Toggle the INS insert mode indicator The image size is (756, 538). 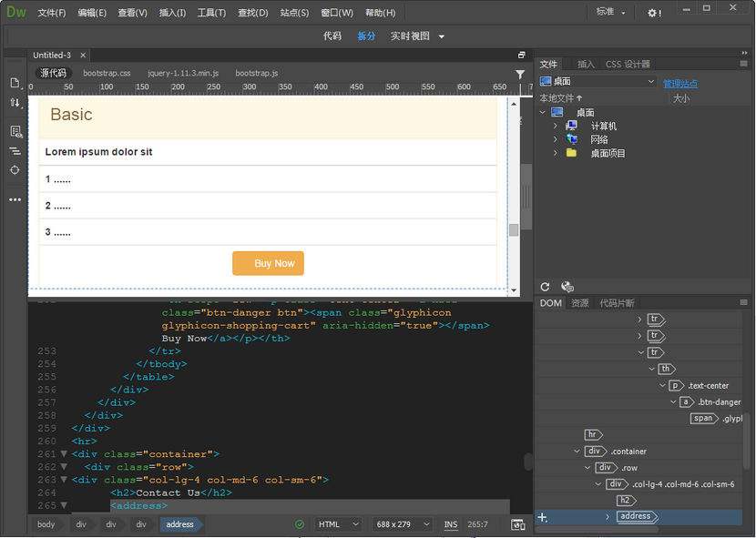451,524
